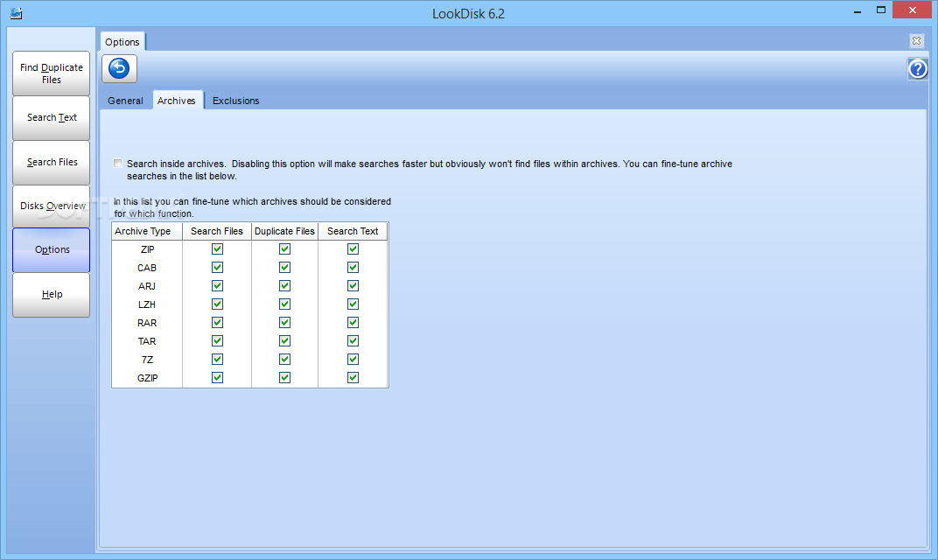The width and height of the screenshot is (938, 560).
Task: Close the Options panel with x icon
Action: (916, 40)
